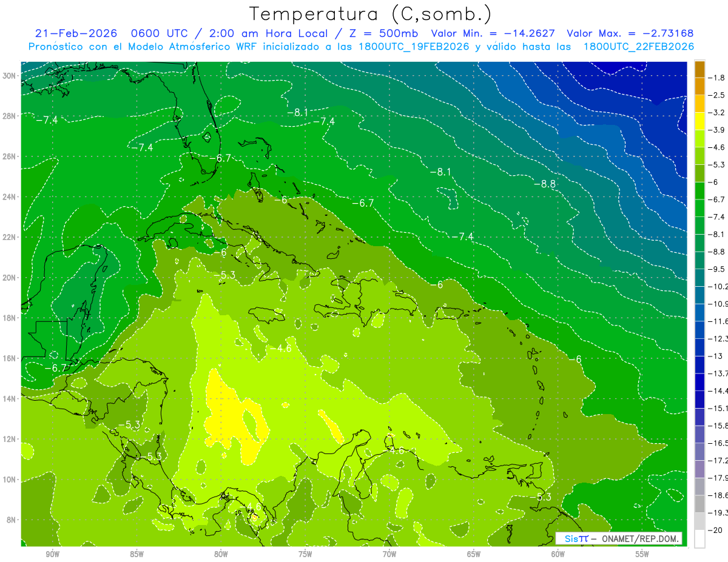Click the 8N latitude label
Viewport: 728px width, 562px height.
click(12, 520)
